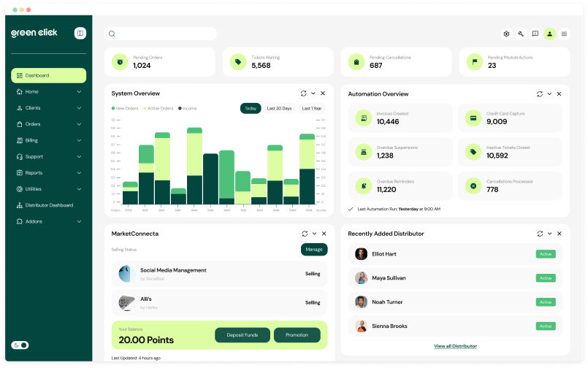The image size is (588, 368).
Task: Expand the Billing sidebar menu
Action: click(x=48, y=140)
